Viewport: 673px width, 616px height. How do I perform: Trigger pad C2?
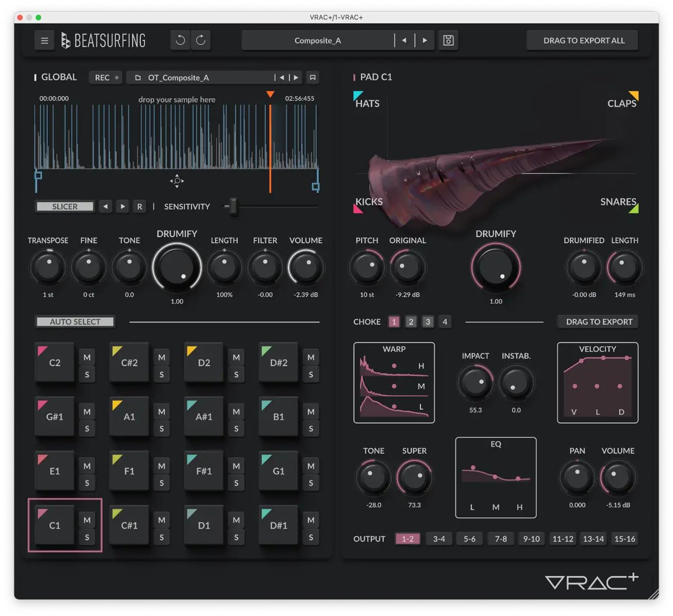point(54,363)
